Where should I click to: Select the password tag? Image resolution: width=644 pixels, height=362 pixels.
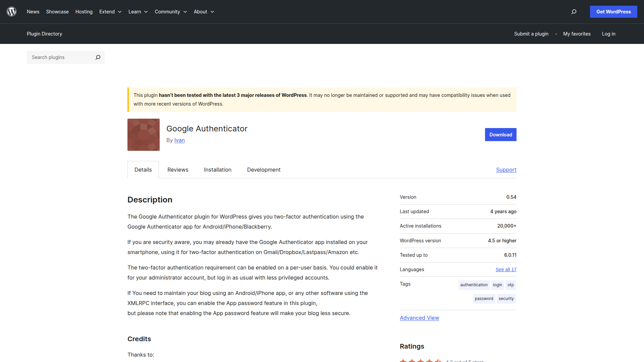click(x=484, y=299)
